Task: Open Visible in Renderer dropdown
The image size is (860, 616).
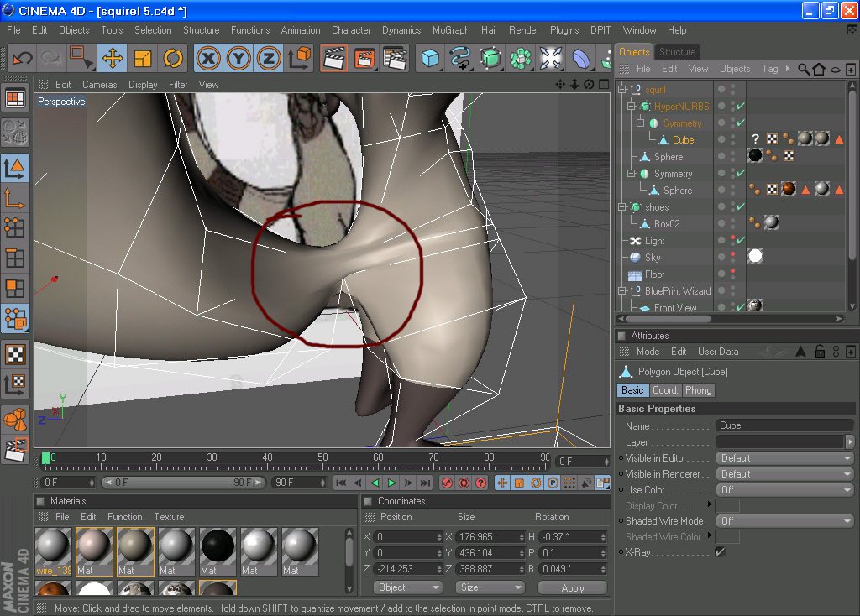Action: (x=785, y=474)
